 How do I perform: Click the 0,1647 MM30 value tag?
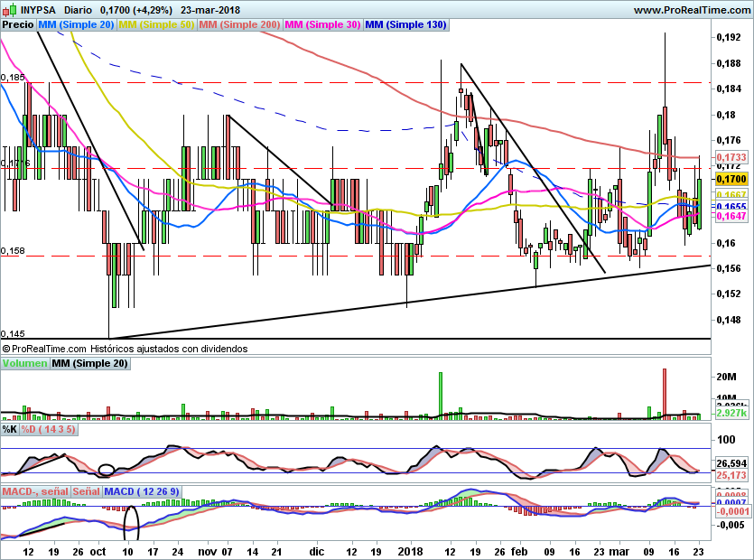(x=731, y=217)
